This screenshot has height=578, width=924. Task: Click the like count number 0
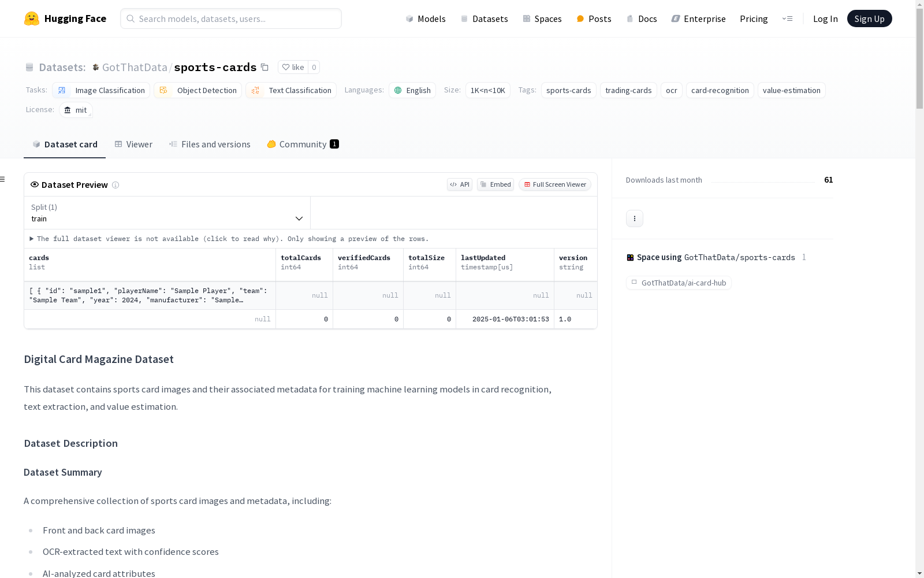pos(314,67)
